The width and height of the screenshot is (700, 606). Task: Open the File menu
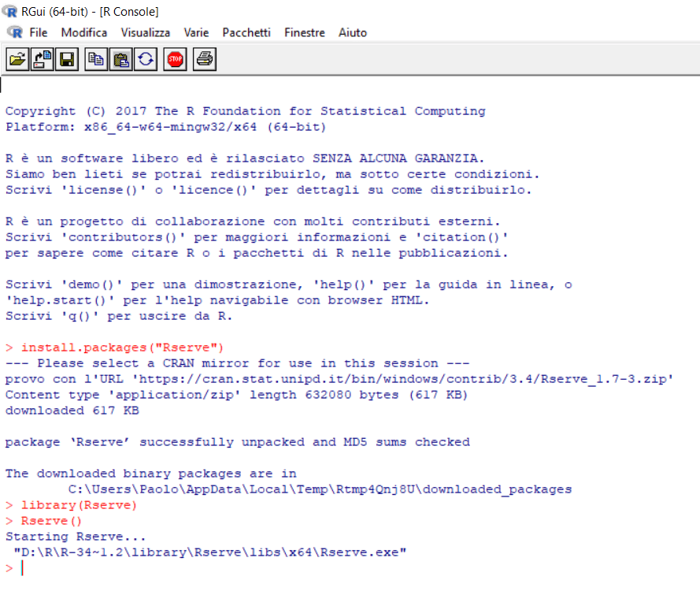pos(39,32)
